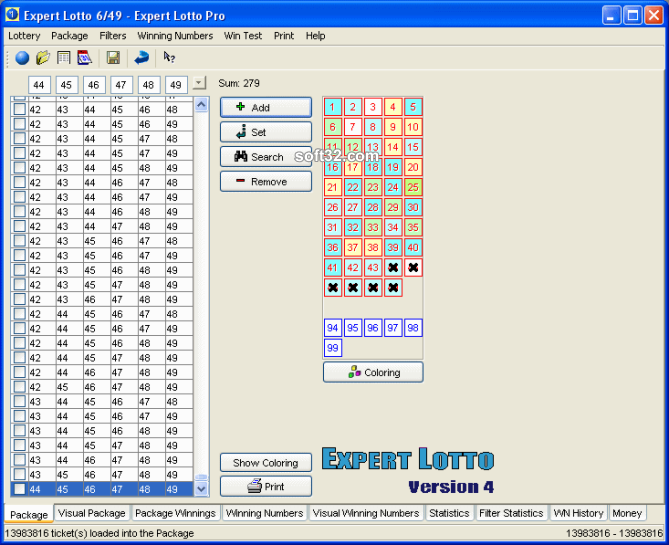Tick checkbox for row 42 43 44 47 48 49
Viewport: 669px width, 545px height.
[x=19, y=226]
